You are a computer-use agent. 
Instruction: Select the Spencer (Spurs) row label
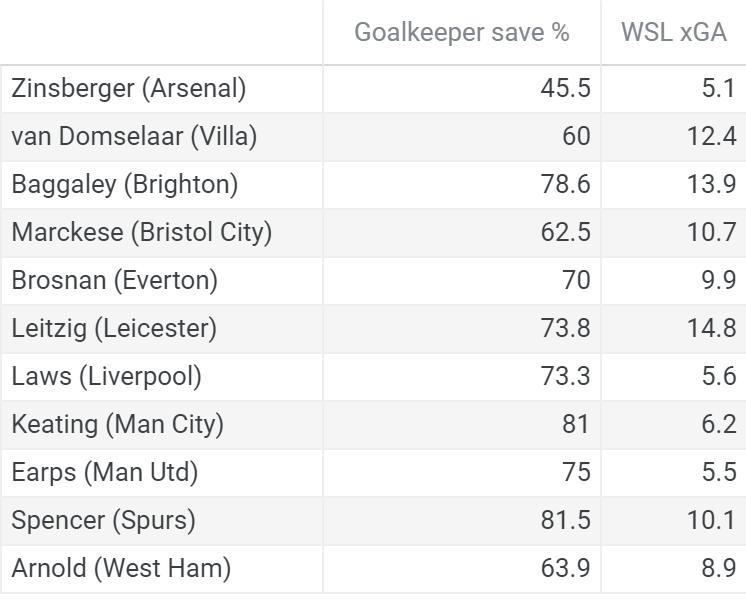[x=103, y=520]
